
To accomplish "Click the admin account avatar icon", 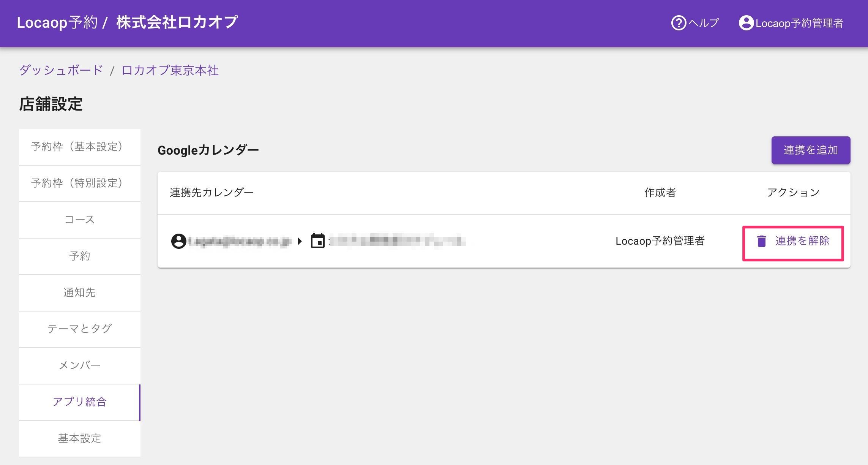I will click(x=746, y=23).
